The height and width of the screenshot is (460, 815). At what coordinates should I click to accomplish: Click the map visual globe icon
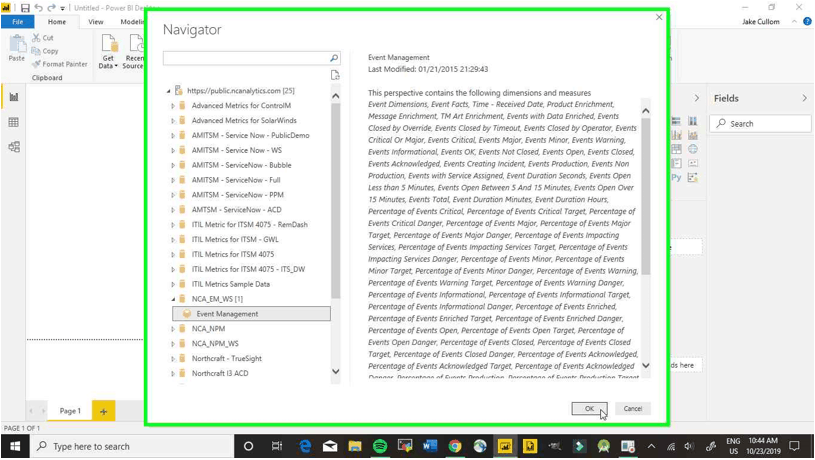pos(693,149)
